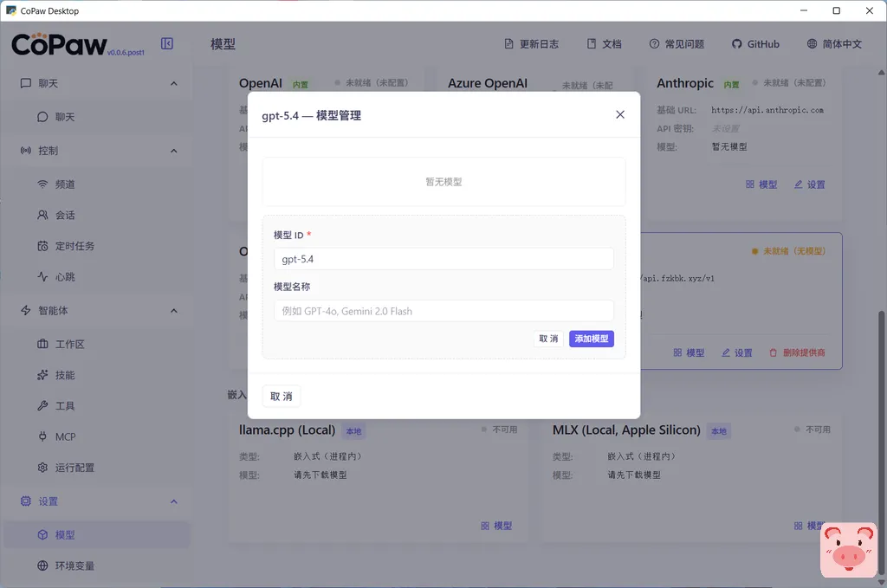
Task: Open 模型 on the Anthropic card
Action: coord(761,184)
